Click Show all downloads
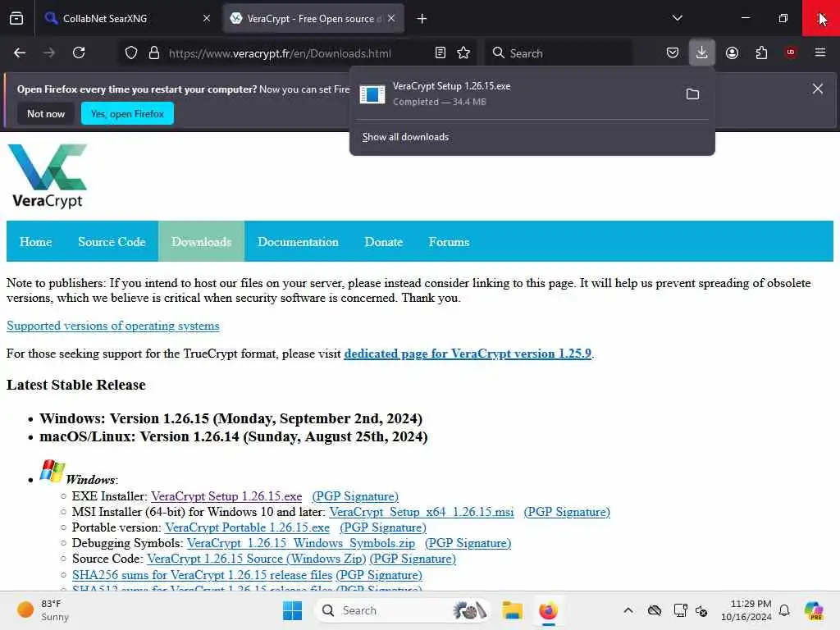 click(x=405, y=137)
